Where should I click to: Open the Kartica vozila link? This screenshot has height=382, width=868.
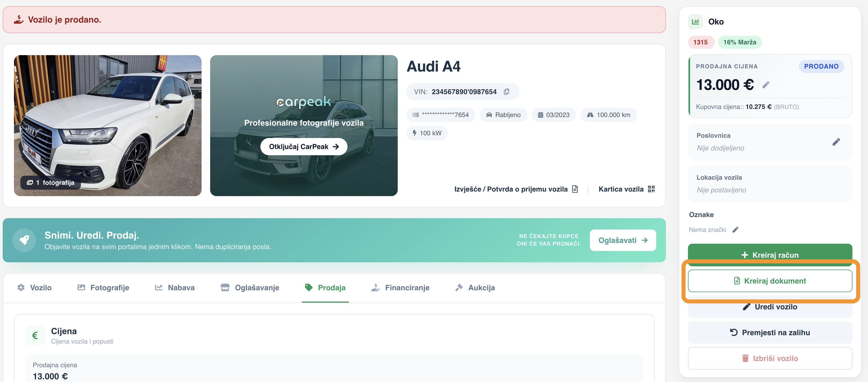pyautogui.click(x=626, y=189)
